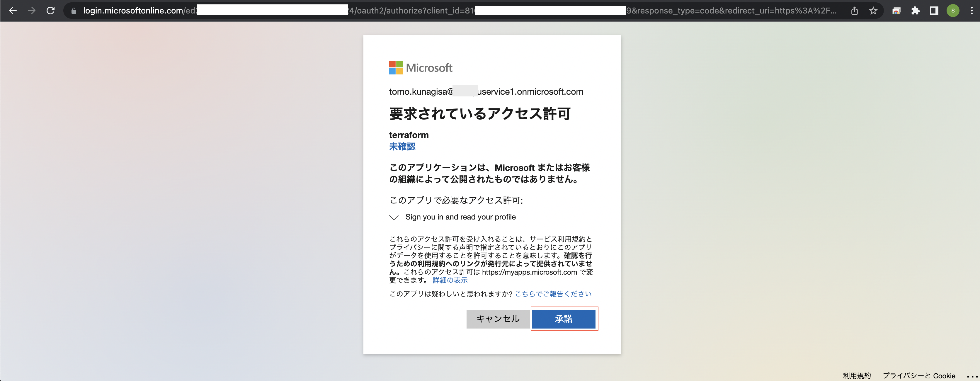This screenshot has width=980, height=381.
Task: Open the share icon in the address bar
Action: tap(855, 11)
